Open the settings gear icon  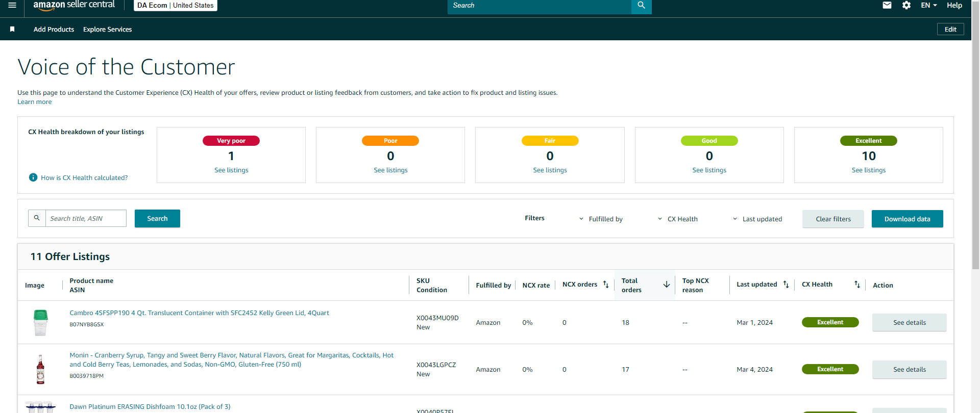click(906, 5)
